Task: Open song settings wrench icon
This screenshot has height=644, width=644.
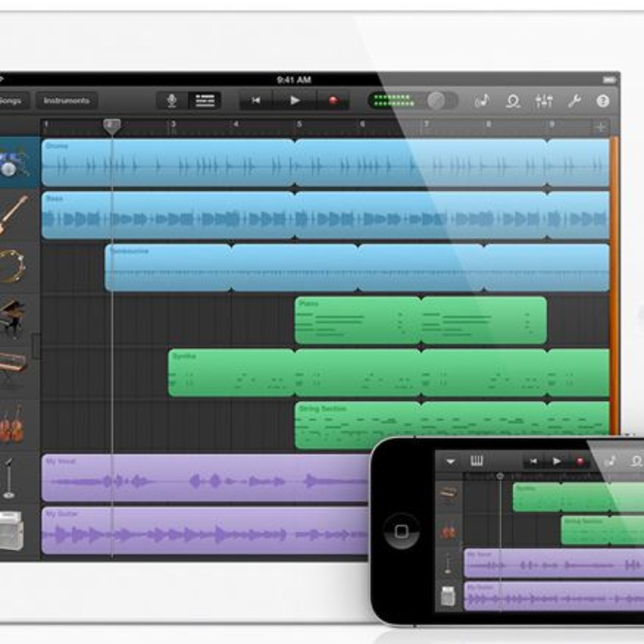Action: 574,101
